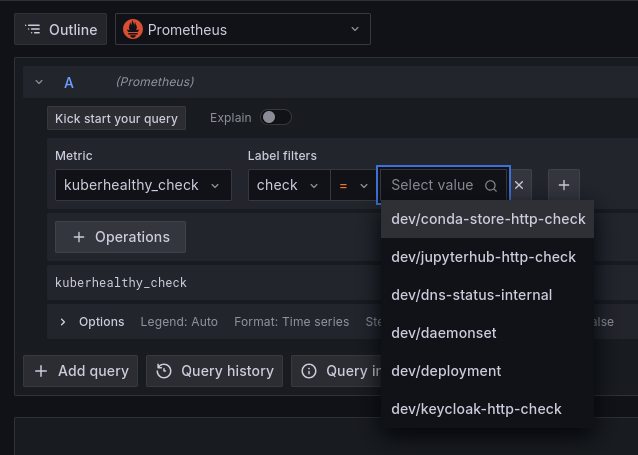Add a label filter with plus icon

click(x=564, y=185)
